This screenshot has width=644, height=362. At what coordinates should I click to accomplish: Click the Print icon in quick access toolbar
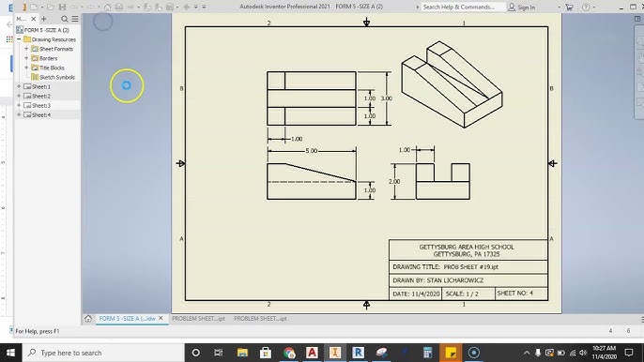(118, 7)
